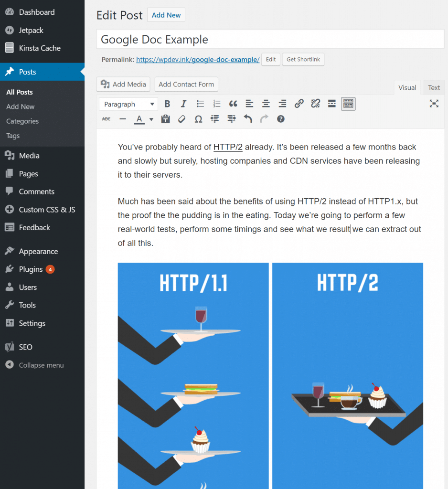Viewport: 448px width, 489px height.
Task: Edit the permalink slug
Action: coord(270,59)
